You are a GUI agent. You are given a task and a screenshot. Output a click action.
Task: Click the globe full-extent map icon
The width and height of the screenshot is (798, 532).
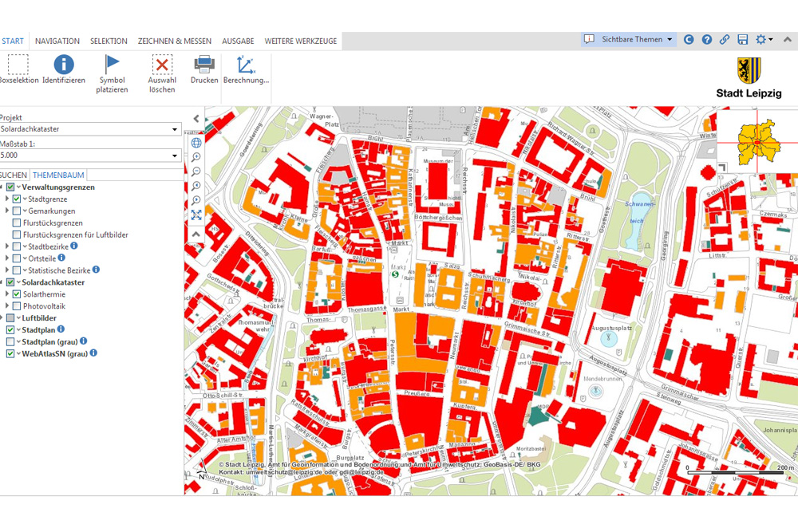click(196, 143)
